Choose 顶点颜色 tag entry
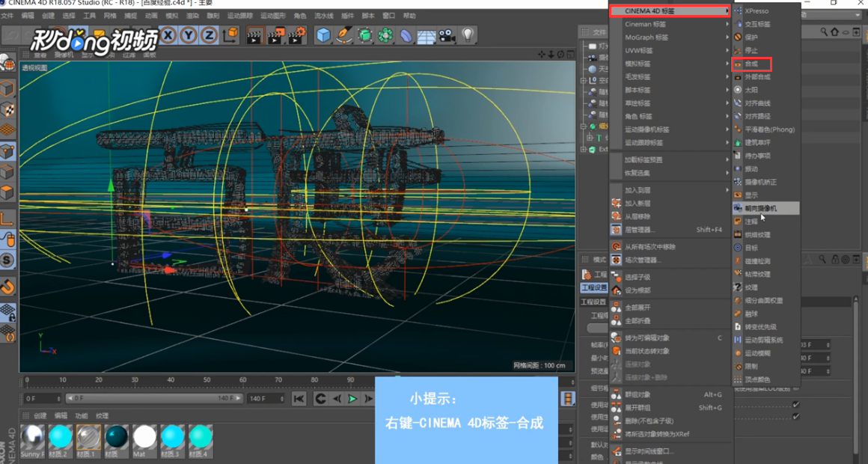This screenshot has height=464, width=868. [x=767, y=380]
